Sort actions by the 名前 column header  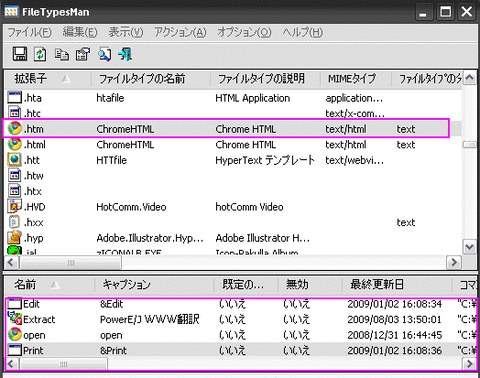(x=50, y=285)
